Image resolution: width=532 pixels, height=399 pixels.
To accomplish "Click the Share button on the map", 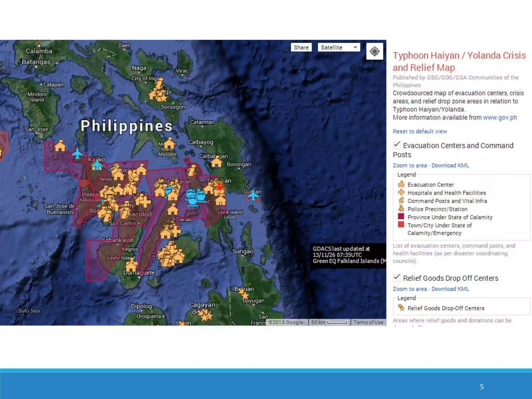I will (x=301, y=48).
